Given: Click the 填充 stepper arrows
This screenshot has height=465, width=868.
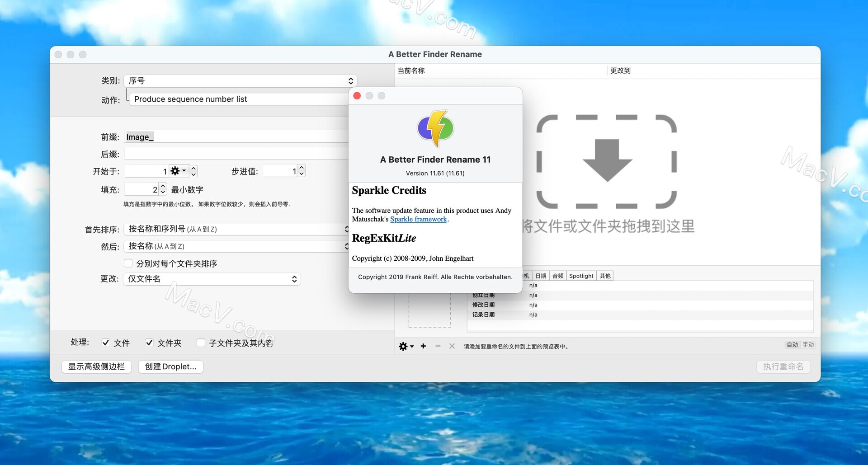Looking at the screenshot, I should (163, 189).
